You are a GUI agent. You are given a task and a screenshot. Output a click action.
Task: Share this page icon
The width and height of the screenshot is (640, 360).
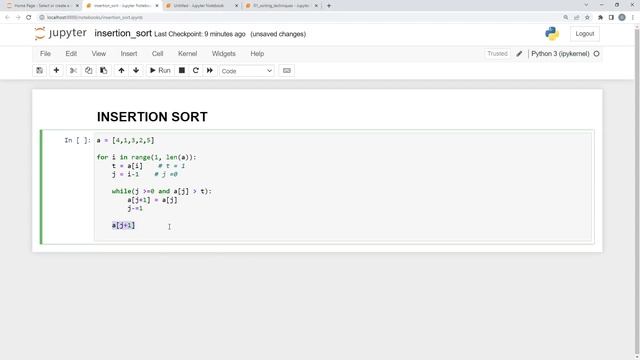pyautogui.click(x=576, y=18)
